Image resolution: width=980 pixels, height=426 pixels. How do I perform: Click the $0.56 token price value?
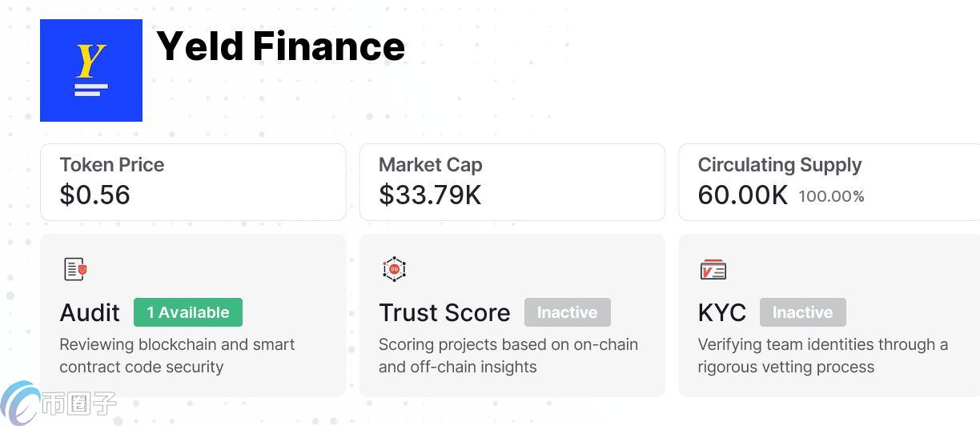click(x=94, y=195)
